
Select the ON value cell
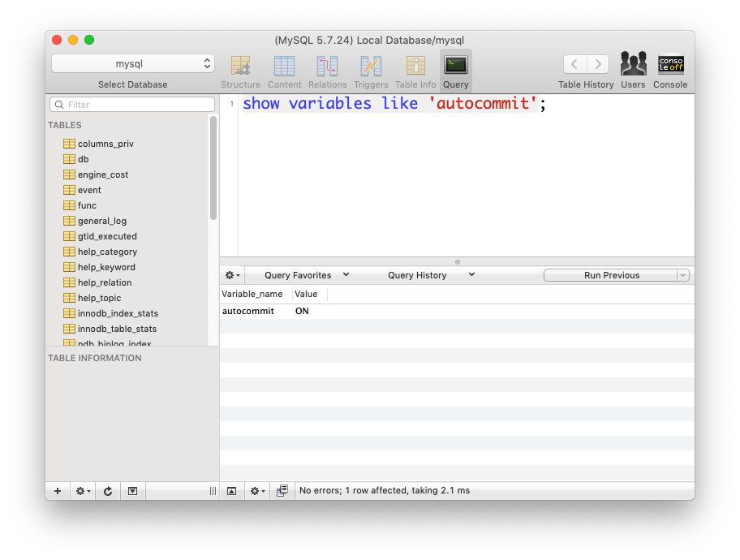(x=302, y=311)
